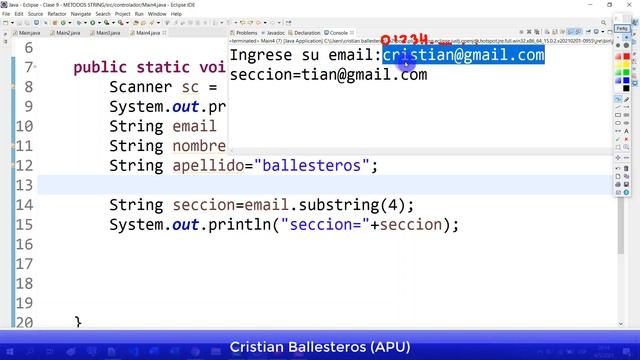This screenshot has width=640, height=360.
Task: Switch to the Main3.java editor tab
Action: [105, 33]
